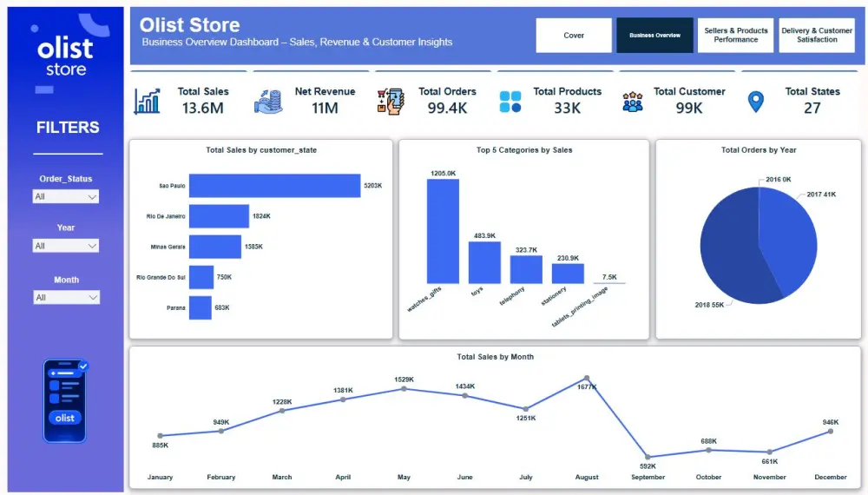This screenshot has height=495, width=868.
Task: Click the olist store logo
Action: click(67, 54)
